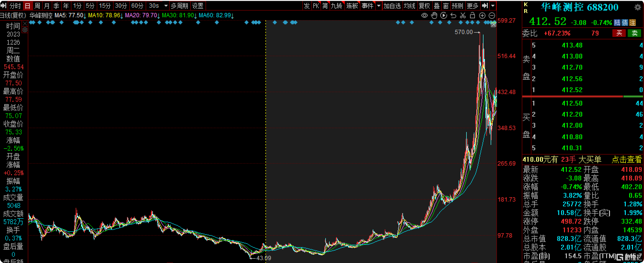The image size is (644, 263).
Task: Switch to the 分时 intraday view
Action: (15, 6)
